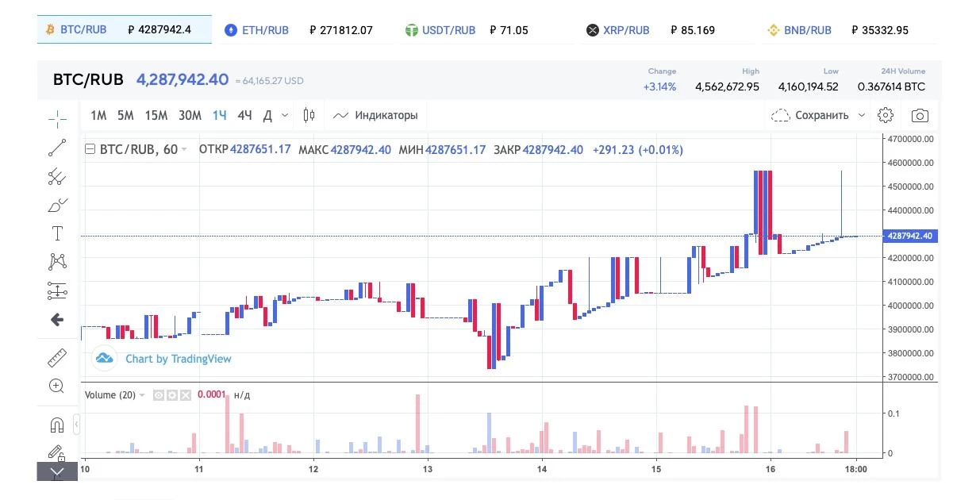Select the ruler measure tool
This screenshot has height=500, width=980.
pos(57,358)
